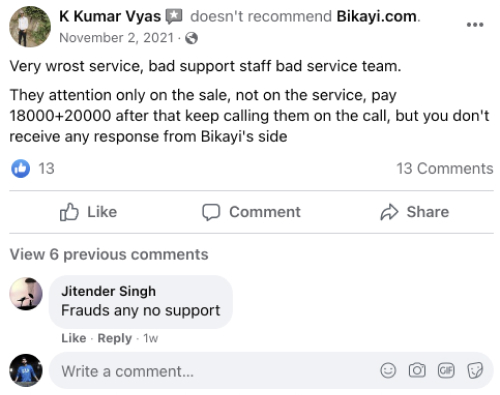Open K Kumar Vyas profile name
The width and height of the screenshot is (500, 395).
(110, 16)
